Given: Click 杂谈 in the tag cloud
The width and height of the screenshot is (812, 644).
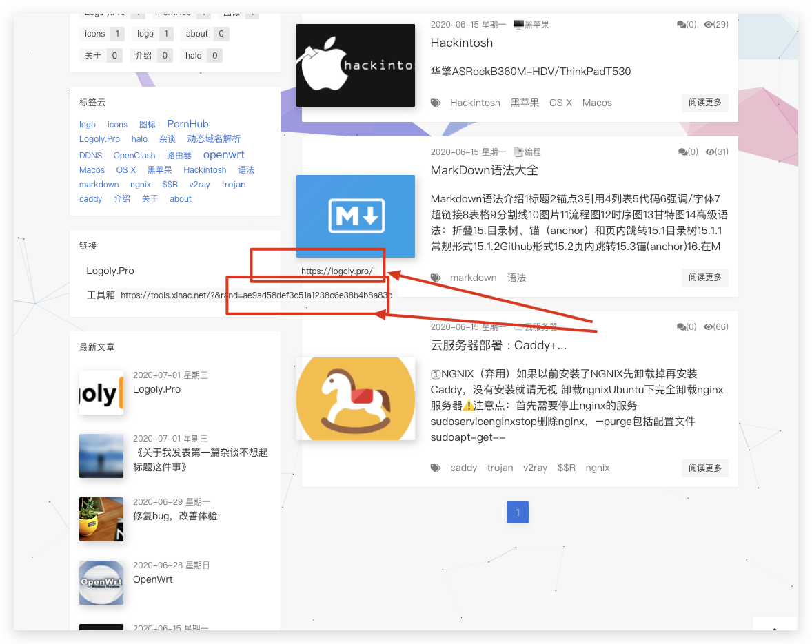Looking at the screenshot, I should tap(168, 138).
